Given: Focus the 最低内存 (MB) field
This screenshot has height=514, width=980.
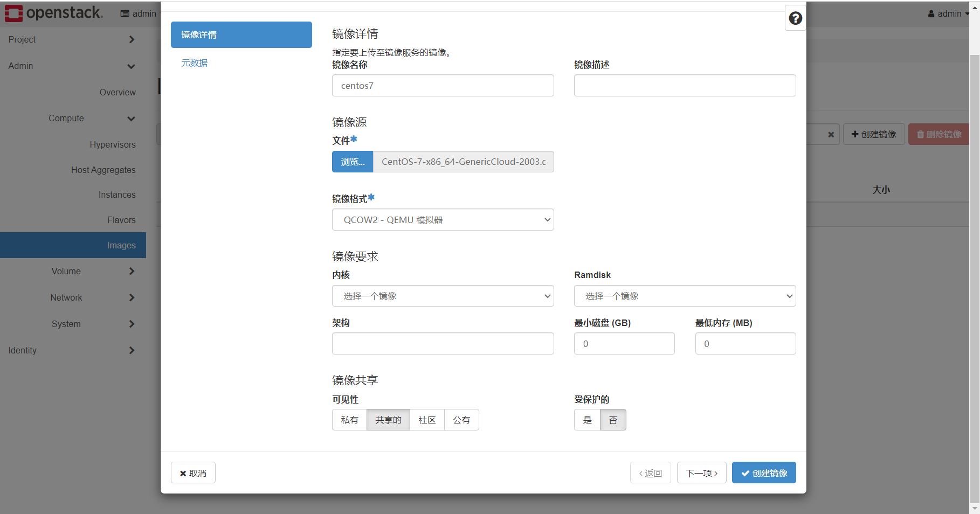Looking at the screenshot, I should pos(746,344).
